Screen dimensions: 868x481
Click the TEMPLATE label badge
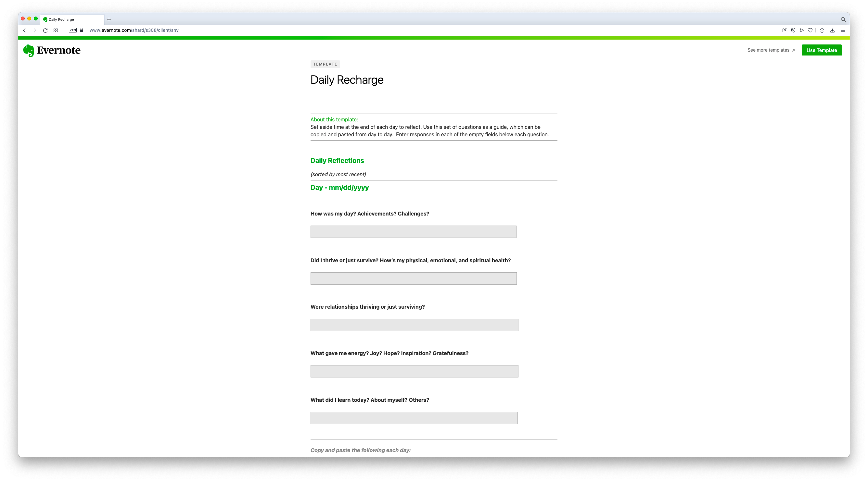(325, 64)
